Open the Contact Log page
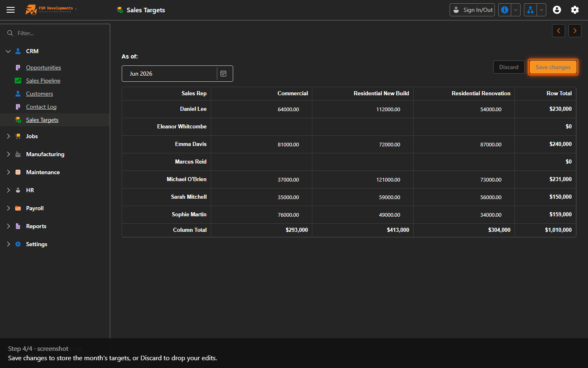 [x=41, y=107]
